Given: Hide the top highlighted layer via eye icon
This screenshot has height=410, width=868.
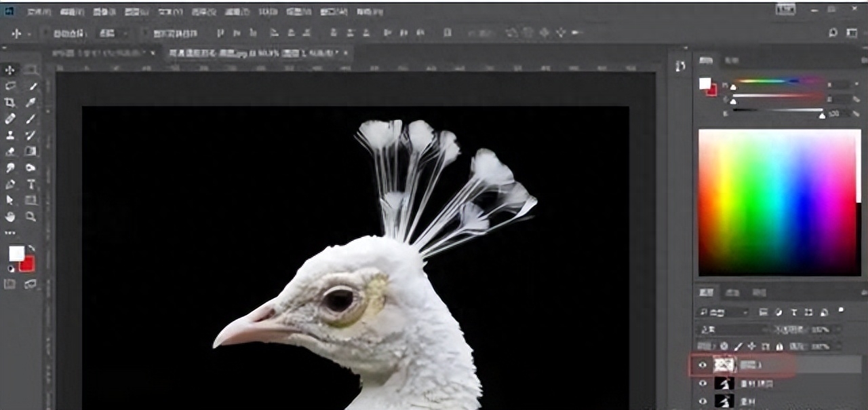Looking at the screenshot, I should (703, 365).
